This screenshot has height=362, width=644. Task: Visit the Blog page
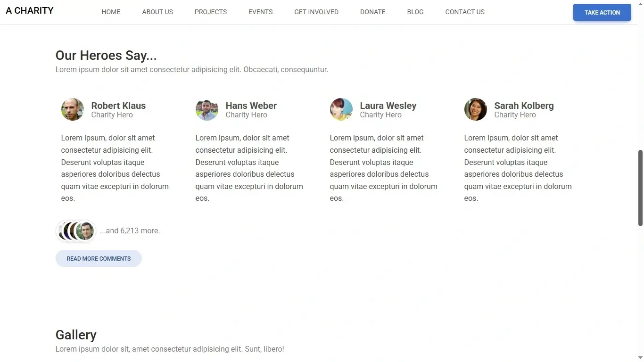click(x=415, y=12)
